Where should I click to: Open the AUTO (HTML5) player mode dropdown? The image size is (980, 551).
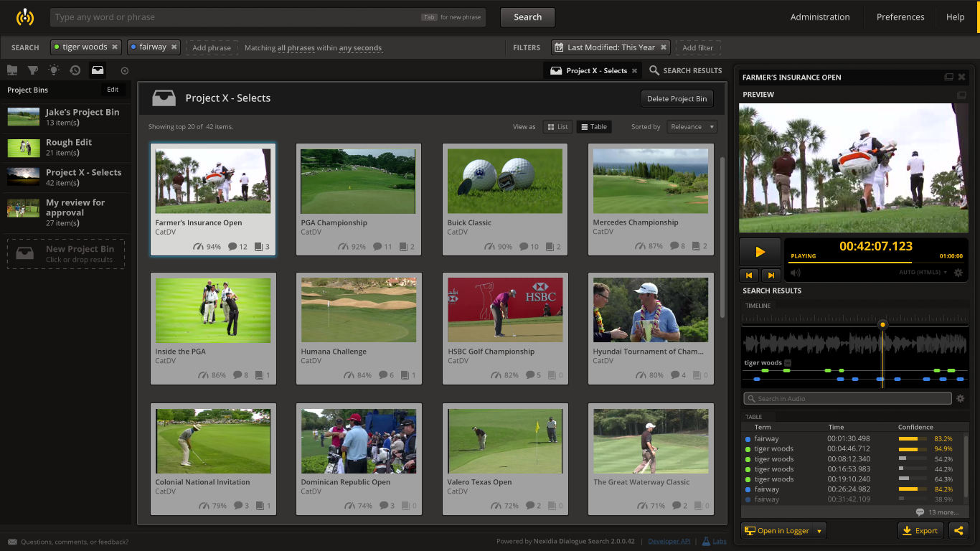tap(923, 273)
